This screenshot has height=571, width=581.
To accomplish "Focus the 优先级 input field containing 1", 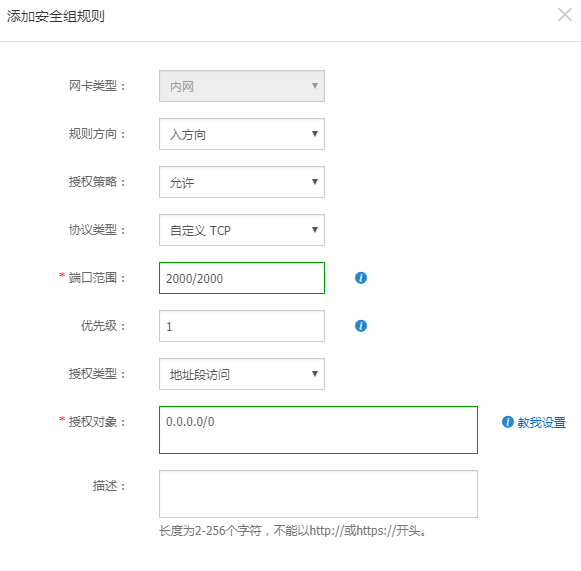I will [242, 326].
